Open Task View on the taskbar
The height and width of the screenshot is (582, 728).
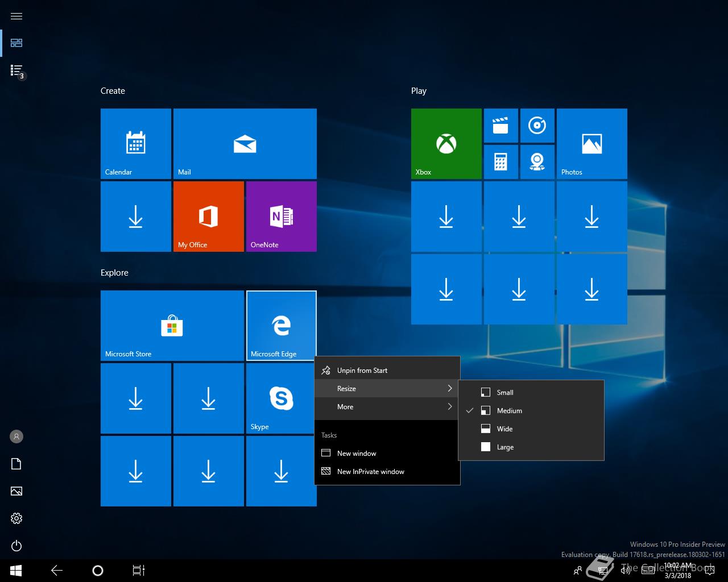[x=139, y=570]
